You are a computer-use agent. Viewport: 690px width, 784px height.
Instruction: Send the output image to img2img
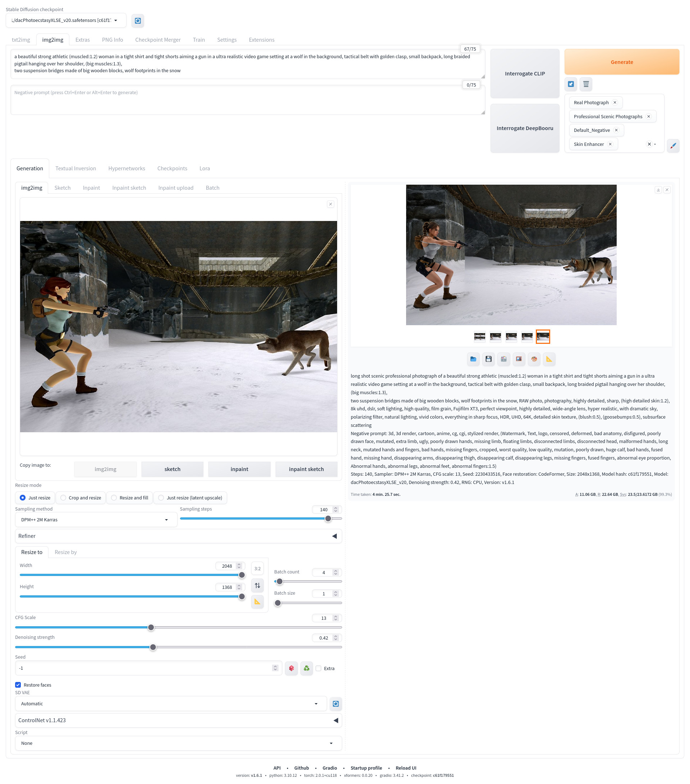click(519, 359)
